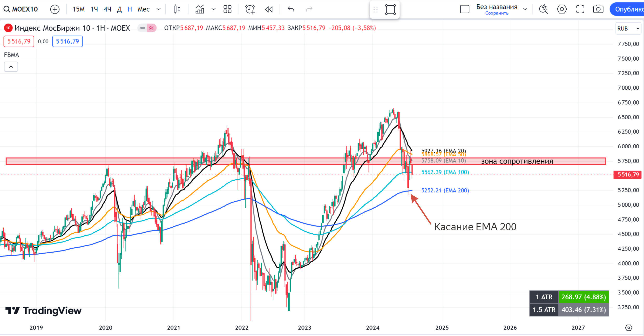Open RUB currency dropdown
The width and height of the screenshot is (644, 336).
pos(628,28)
